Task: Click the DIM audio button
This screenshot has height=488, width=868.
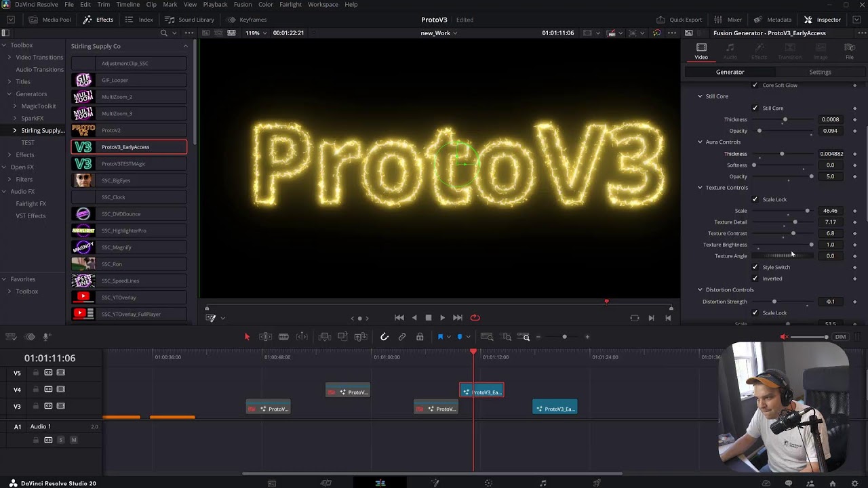Action: 841,337
